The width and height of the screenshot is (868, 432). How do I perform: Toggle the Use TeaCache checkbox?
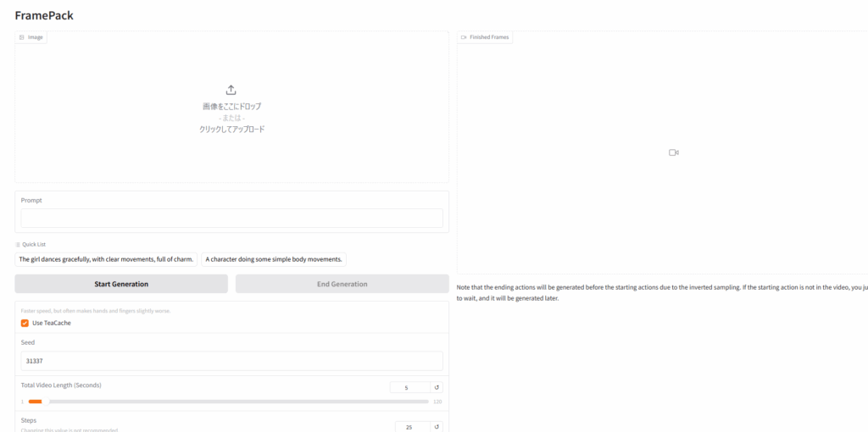tap(25, 323)
